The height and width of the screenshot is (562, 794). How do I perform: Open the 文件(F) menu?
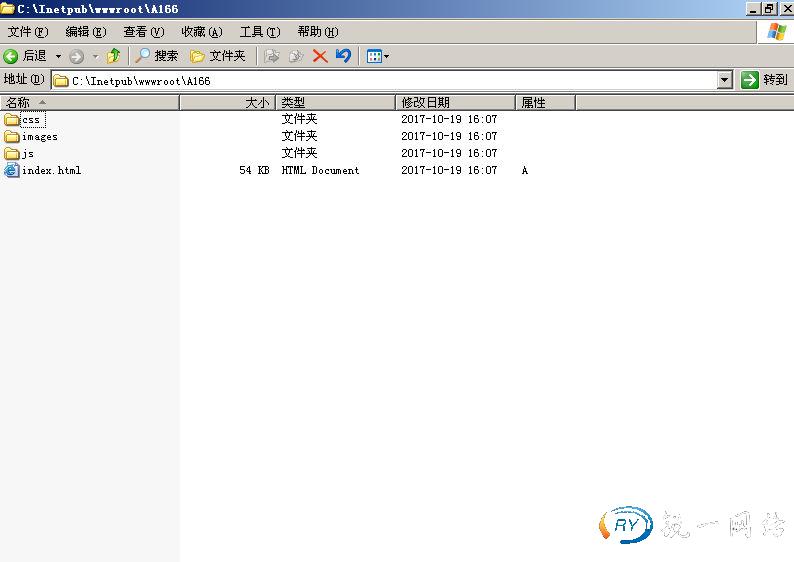(x=27, y=32)
